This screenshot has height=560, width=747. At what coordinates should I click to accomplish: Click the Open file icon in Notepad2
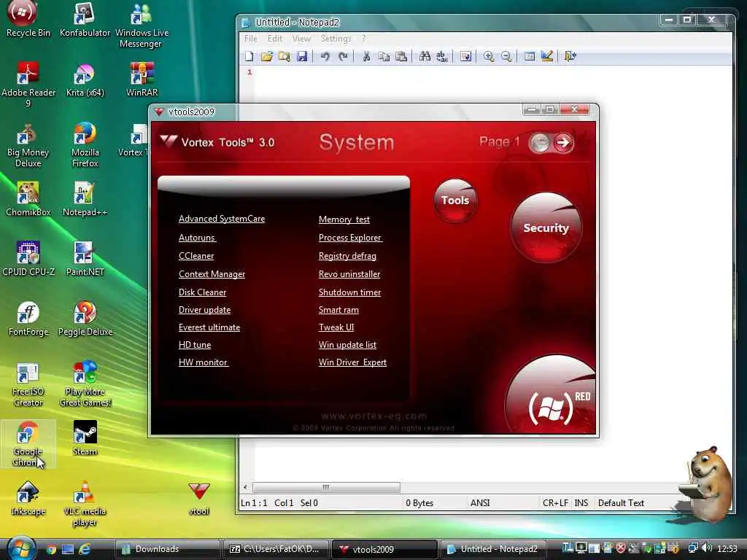pos(267,56)
